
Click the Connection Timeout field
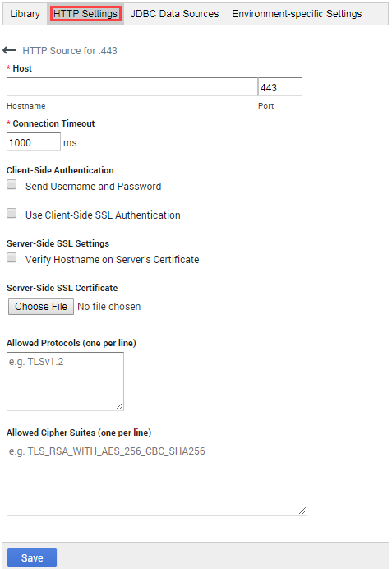[x=34, y=142]
